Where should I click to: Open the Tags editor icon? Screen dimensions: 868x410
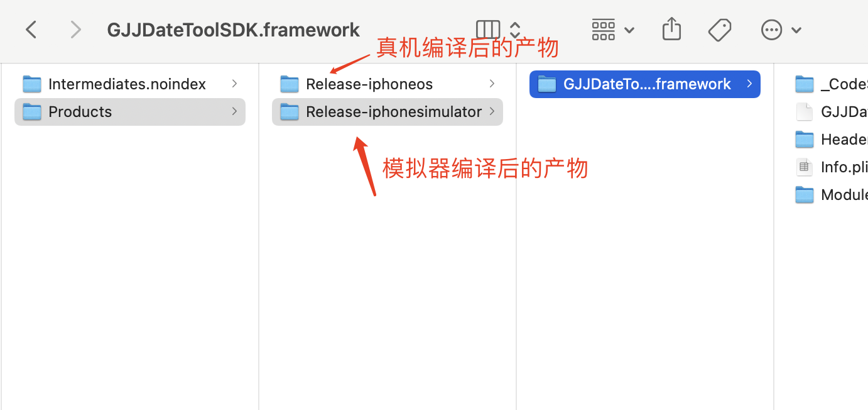click(720, 30)
